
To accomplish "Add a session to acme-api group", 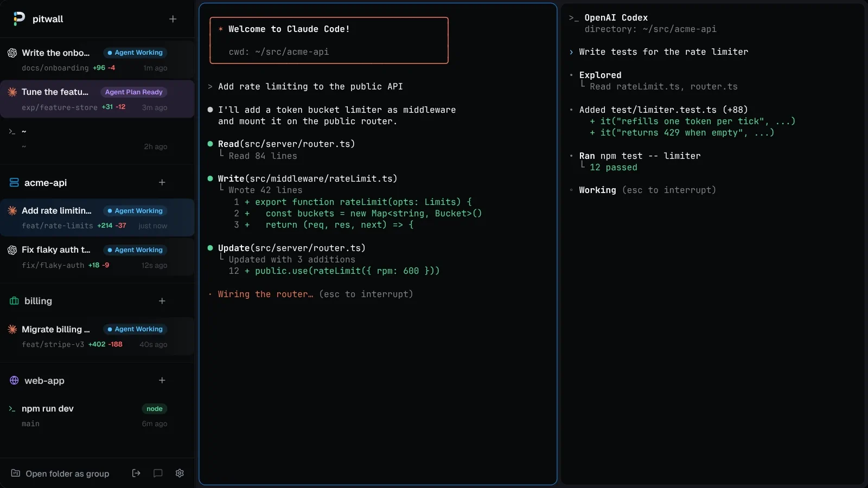I will point(162,183).
